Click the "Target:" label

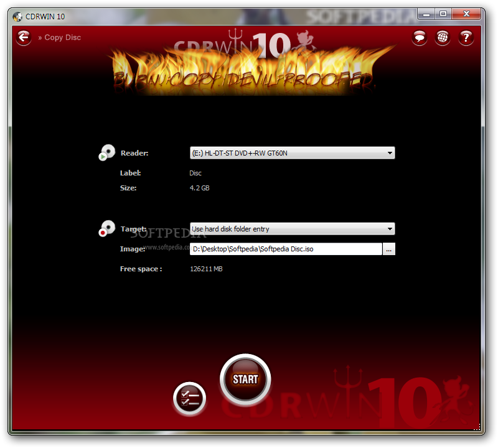pos(133,229)
